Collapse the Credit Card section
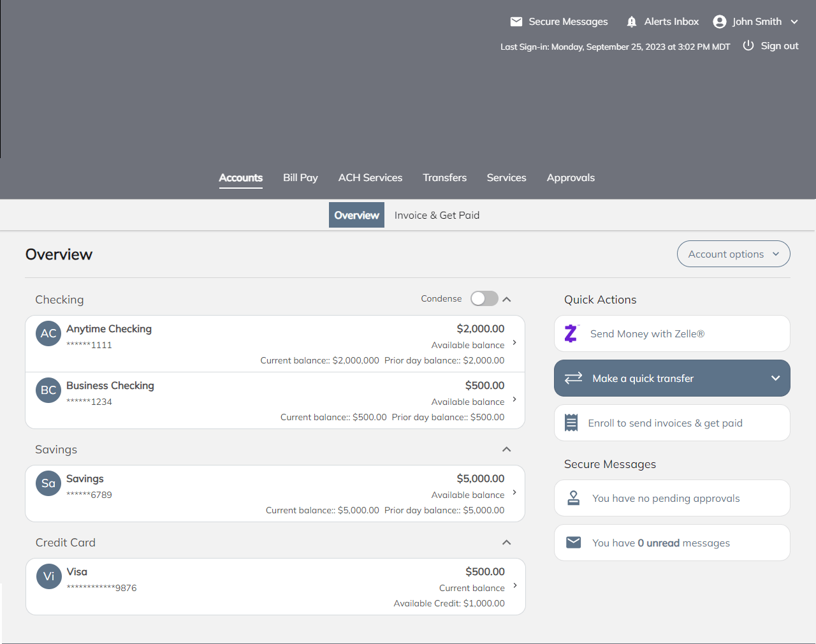 coord(507,542)
